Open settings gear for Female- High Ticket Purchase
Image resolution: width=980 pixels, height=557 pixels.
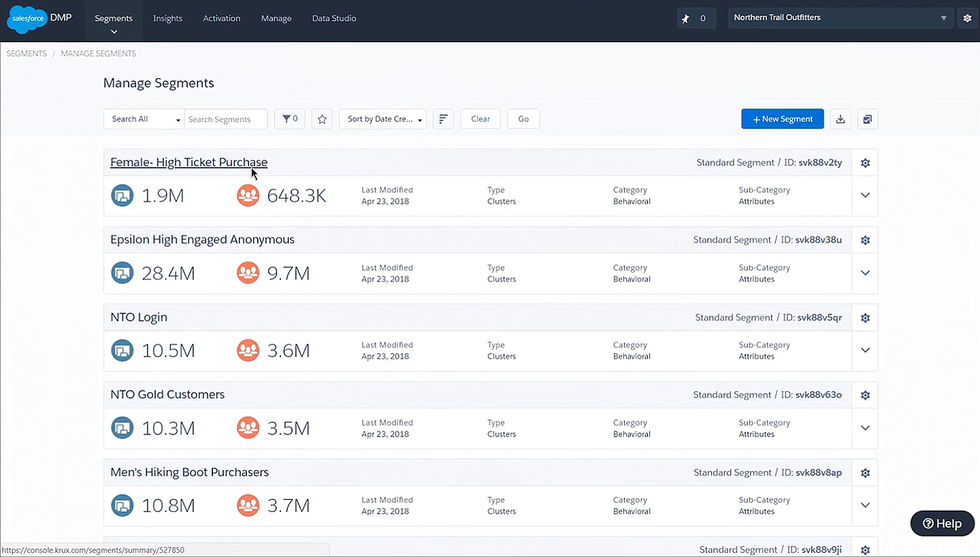click(865, 163)
